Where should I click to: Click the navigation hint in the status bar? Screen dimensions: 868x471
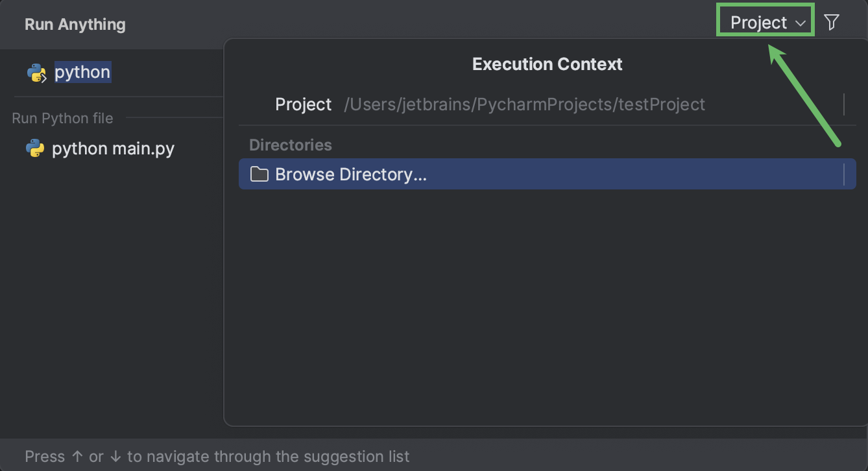pos(217,456)
